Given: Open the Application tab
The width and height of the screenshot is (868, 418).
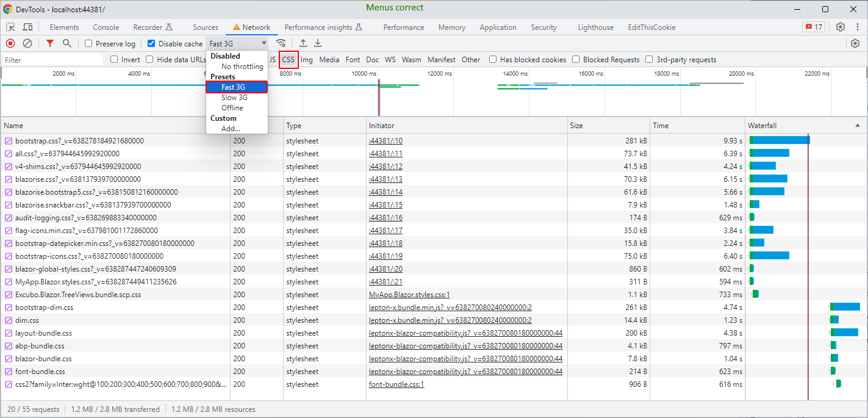Looking at the screenshot, I should [498, 27].
